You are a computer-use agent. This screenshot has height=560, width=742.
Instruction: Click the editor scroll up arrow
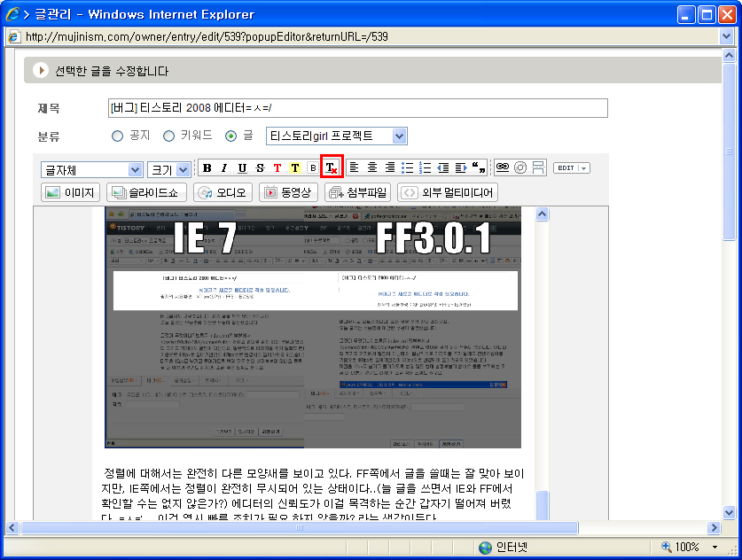tap(542, 214)
